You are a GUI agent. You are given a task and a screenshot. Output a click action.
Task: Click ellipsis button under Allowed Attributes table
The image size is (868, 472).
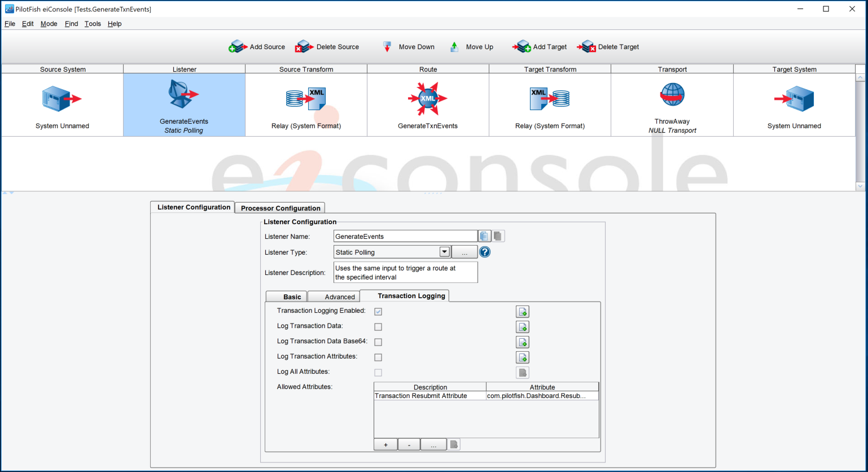pyautogui.click(x=433, y=445)
